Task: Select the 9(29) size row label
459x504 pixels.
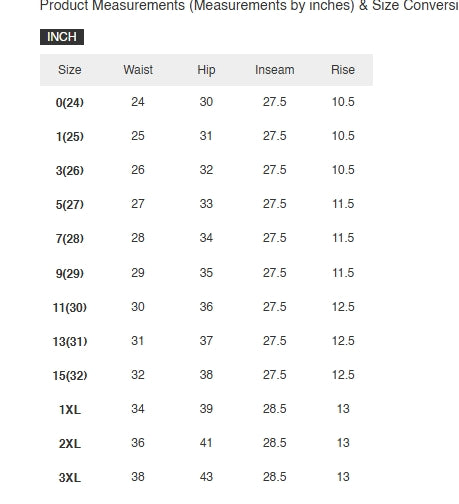Action: pos(70,273)
